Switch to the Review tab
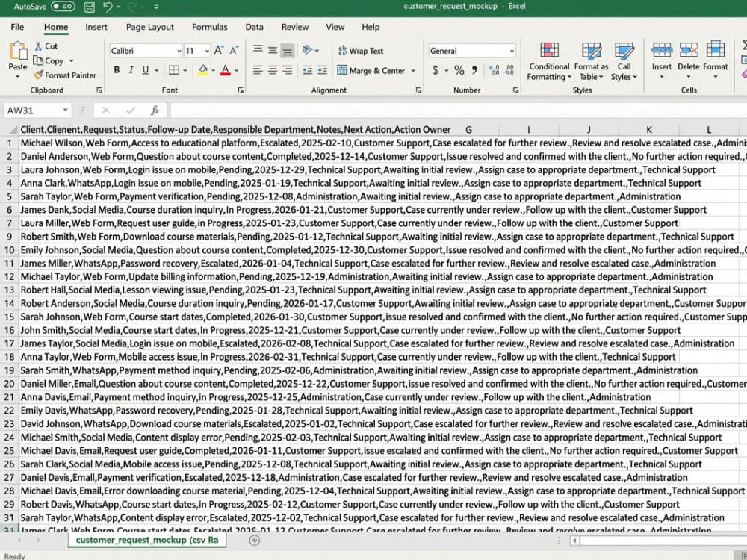Image resolution: width=747 pixels, height=560 pixels. pyautogui.click(x=295, y=27)
